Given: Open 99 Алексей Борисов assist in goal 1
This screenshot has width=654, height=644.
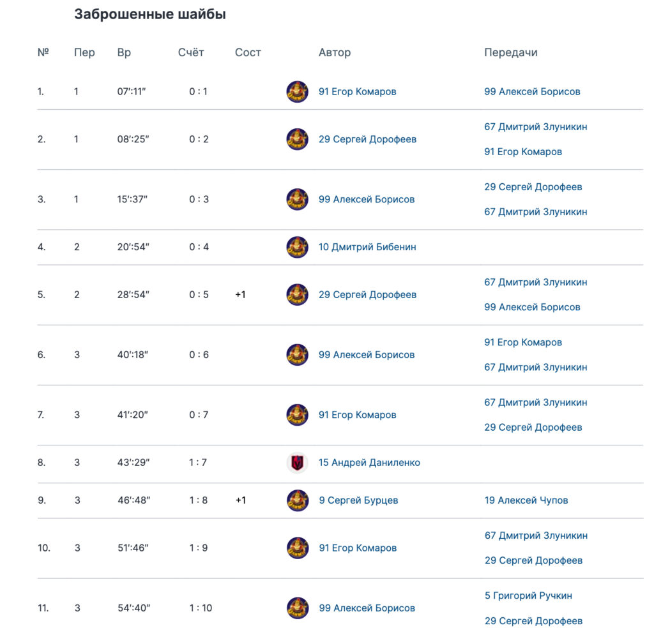Looking at the screenshot, I should point(532,92).
